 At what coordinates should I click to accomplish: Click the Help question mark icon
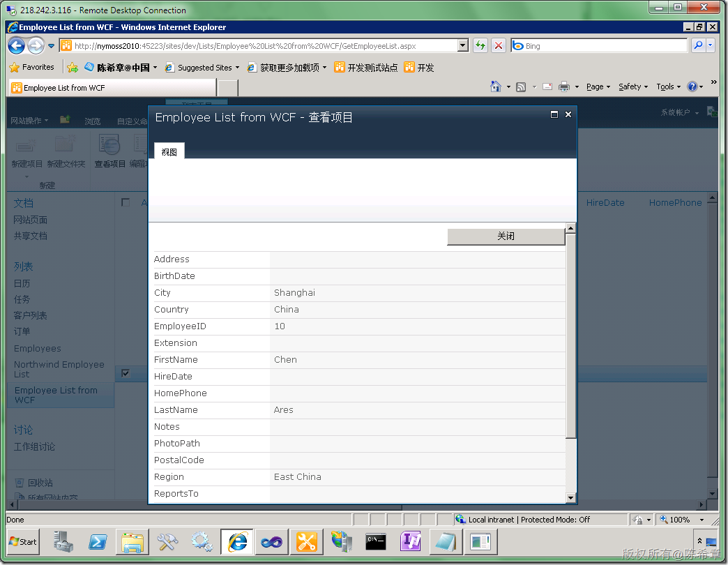[x=692, y=86]
